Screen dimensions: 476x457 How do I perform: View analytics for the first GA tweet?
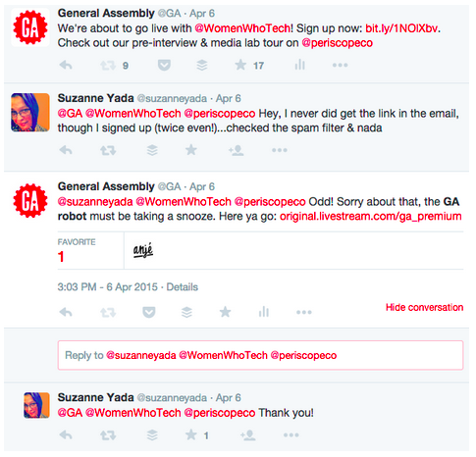pyautogui.click(x=299, y=65)
